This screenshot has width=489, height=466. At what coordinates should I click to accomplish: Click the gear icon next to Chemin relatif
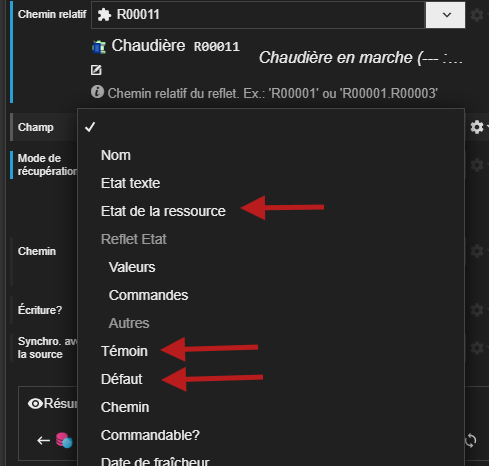[477, 15]
